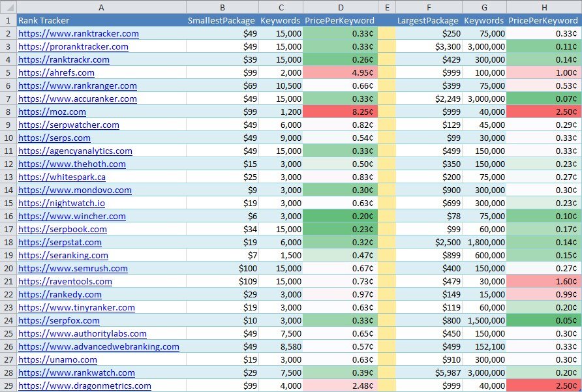This screenshot has height=392, width=582.
Task: Select the dark green 0.05¢ cell
Action: coord(544,320)
